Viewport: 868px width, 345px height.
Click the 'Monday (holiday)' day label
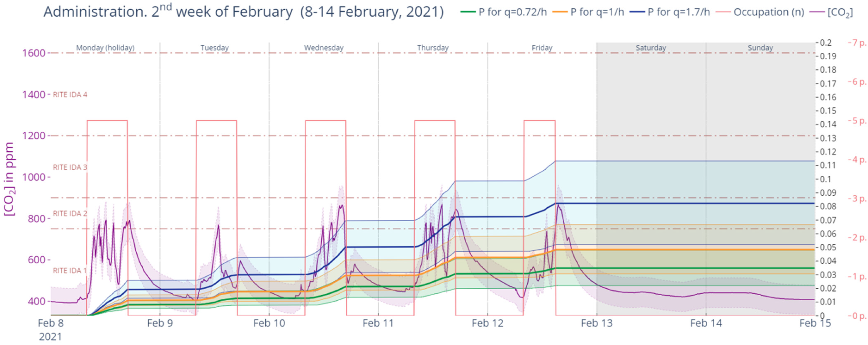(x=105, y=48)
